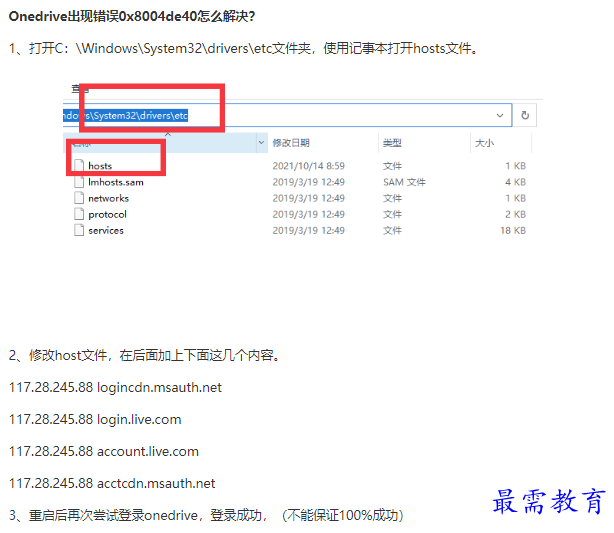Select the lmhosts.sam file icon
The height and width of the screenshot is (533, 614).
pos(79,182)
